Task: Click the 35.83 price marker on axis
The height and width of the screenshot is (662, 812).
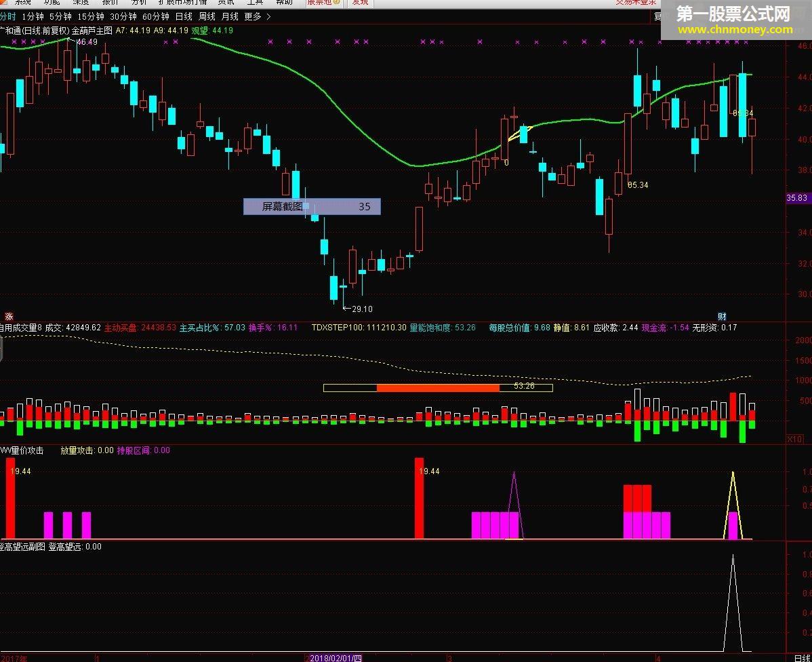Action: 796,197
